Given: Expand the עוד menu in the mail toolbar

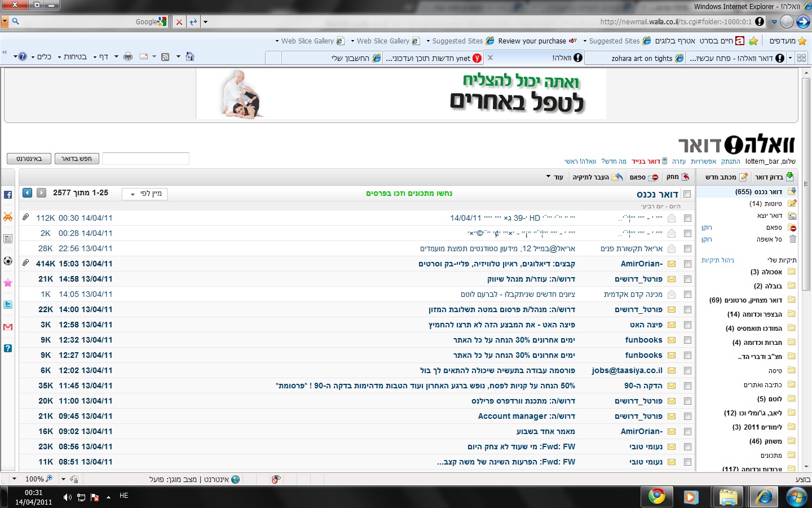Looking at the screenshot, I should (555, 177).
